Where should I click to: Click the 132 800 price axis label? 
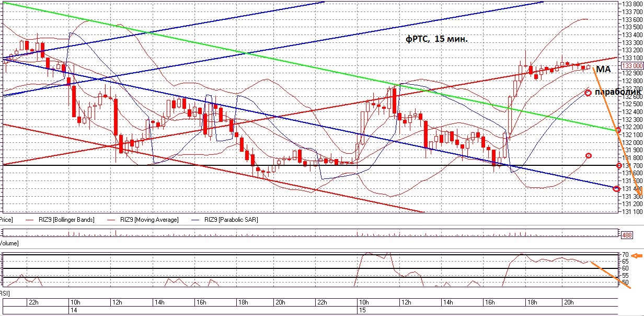[631, 81]
